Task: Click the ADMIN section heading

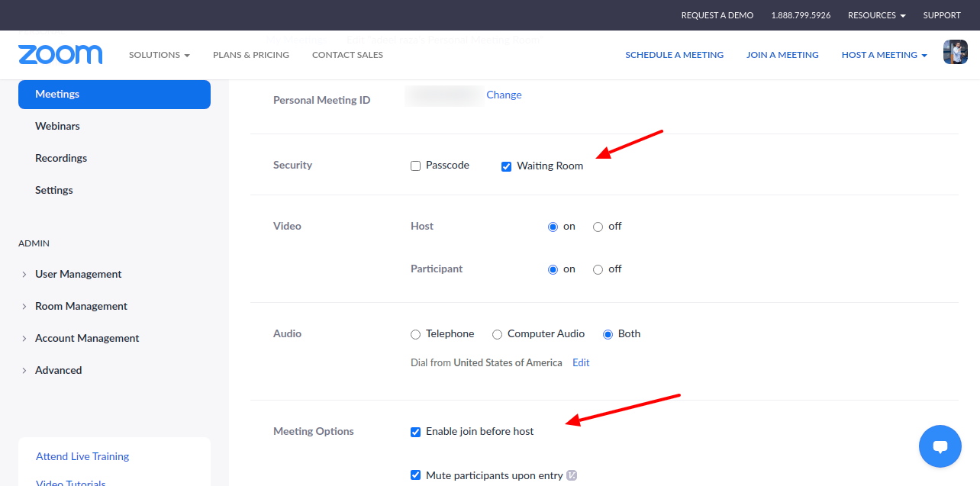Action: point(34,243)
